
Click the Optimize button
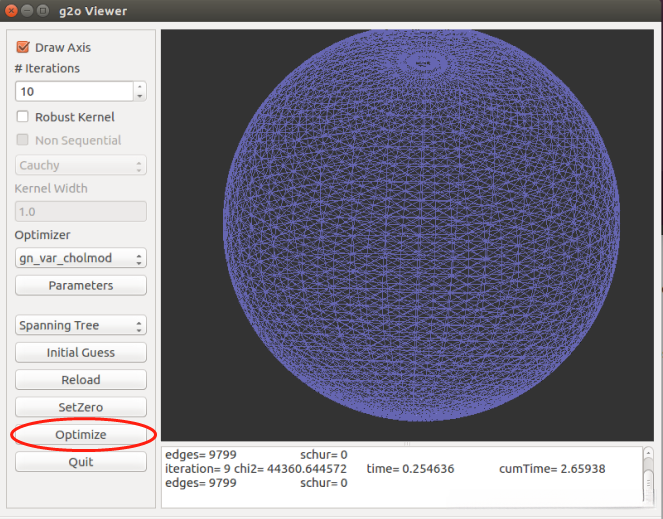(81, 434)
